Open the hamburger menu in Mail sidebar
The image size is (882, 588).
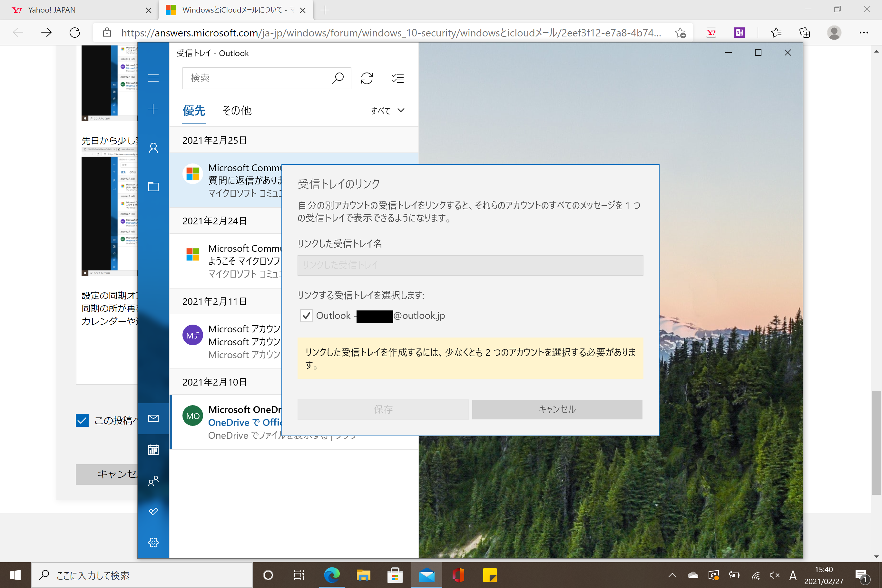click(x=153, y=78)
